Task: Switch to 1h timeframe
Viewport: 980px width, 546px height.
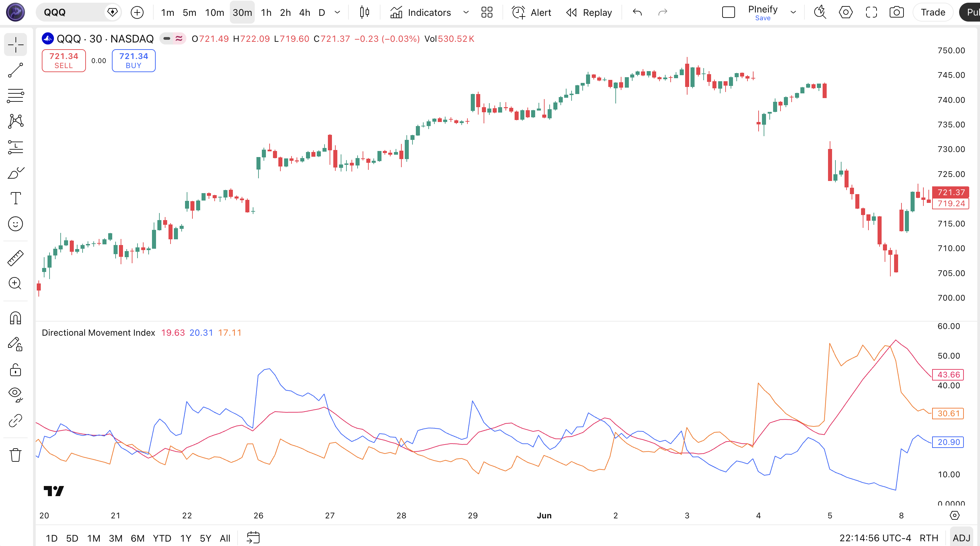Action: pyautogui.click(x=266, y=12)
